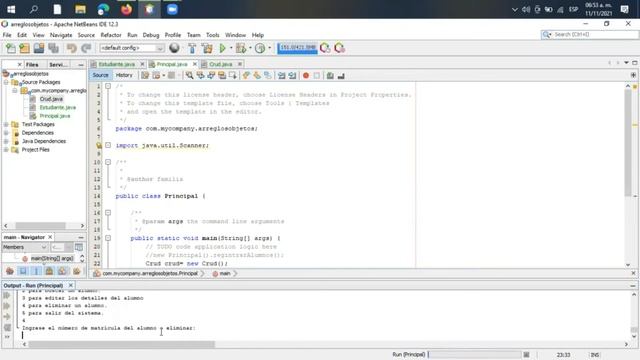The width and height of the screenshot is (640, 360).
Task: Click the Stop Macro Recording icon
Action: [x=317, y=76]
